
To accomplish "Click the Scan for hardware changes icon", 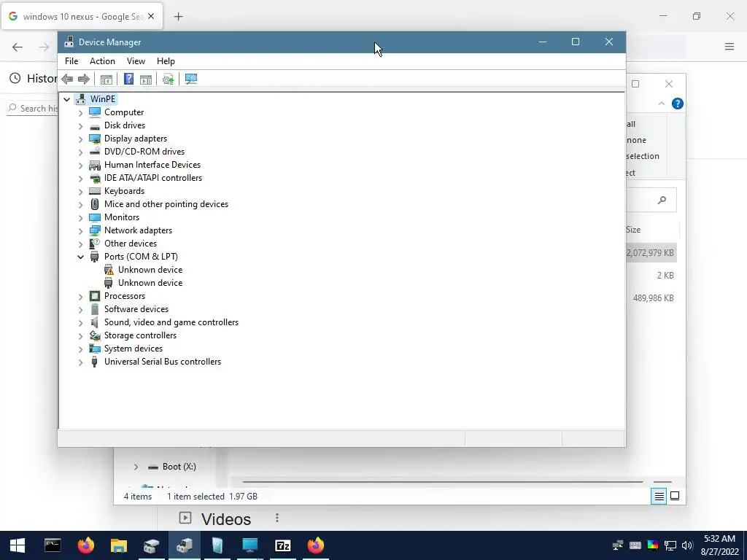I will 191,79.
